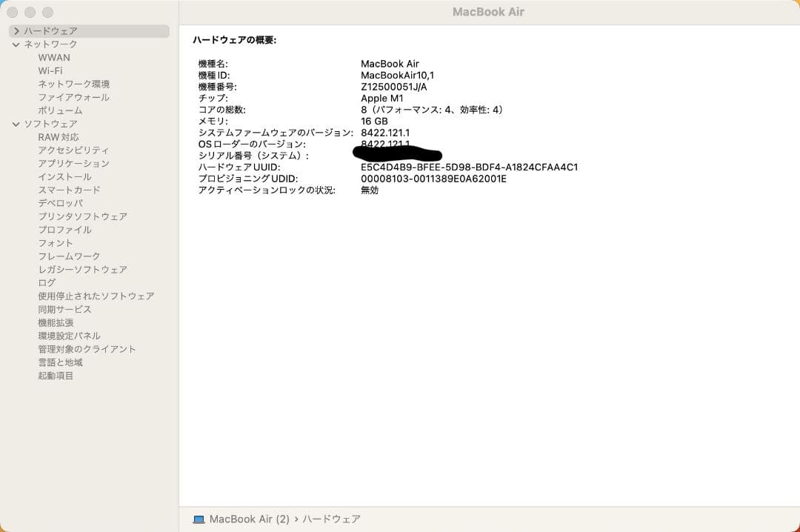Select プリンタソフトウェア in sidebar
Viewport: 800px width, 532px height.
click(82, 216)
